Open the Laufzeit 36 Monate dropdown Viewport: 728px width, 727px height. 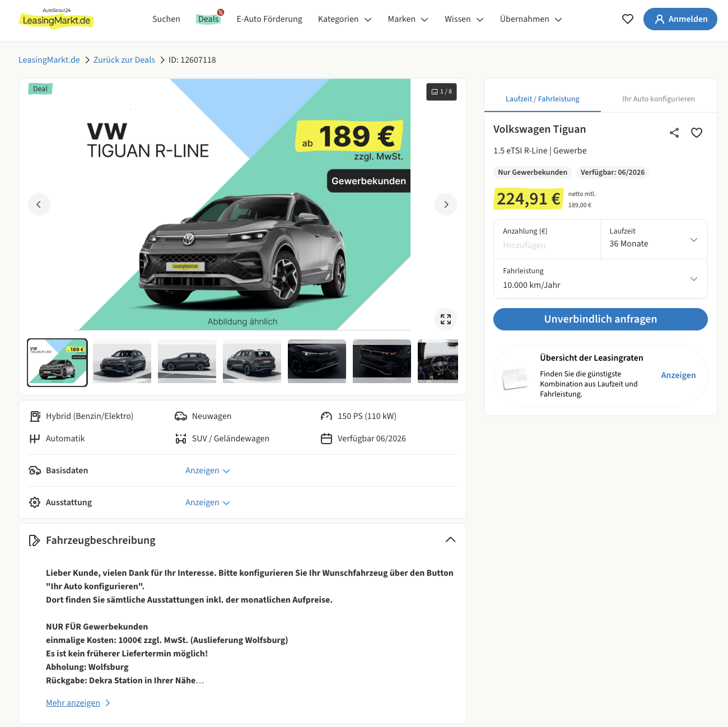pos(654,239)
